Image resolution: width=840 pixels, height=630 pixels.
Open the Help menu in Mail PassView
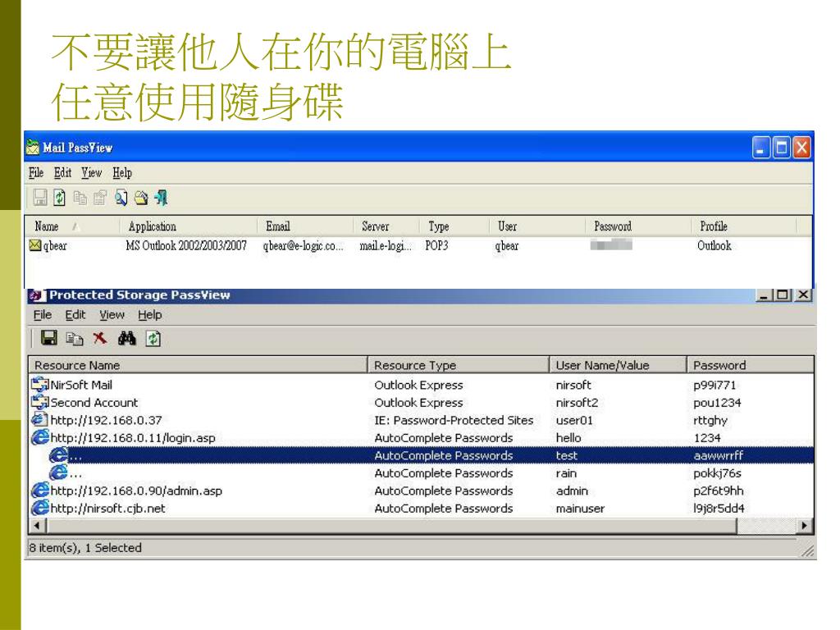click(x=122, y=172)
